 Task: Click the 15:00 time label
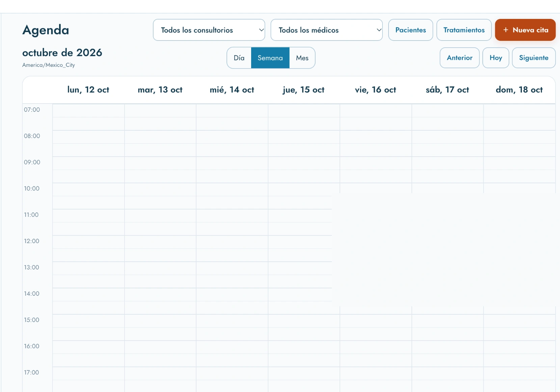click(31, 320)
